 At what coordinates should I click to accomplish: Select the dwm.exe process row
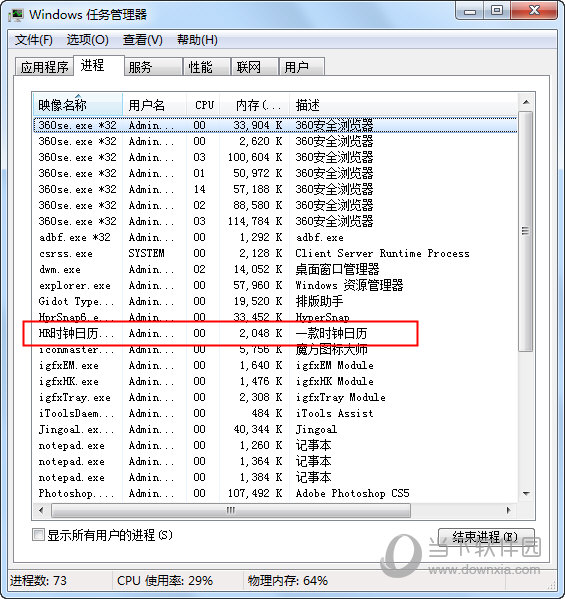(x=275, y=270)
